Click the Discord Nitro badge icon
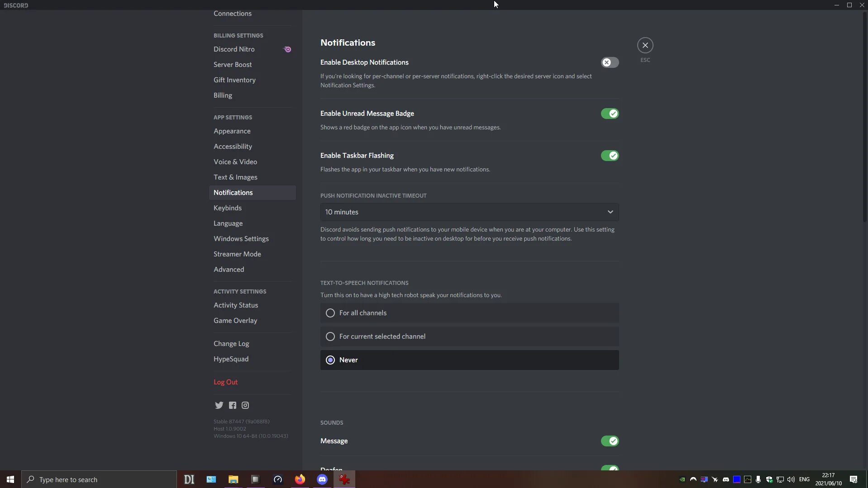Image resolution: width=868 pixels, height=488 pixels. click(287, 49)
